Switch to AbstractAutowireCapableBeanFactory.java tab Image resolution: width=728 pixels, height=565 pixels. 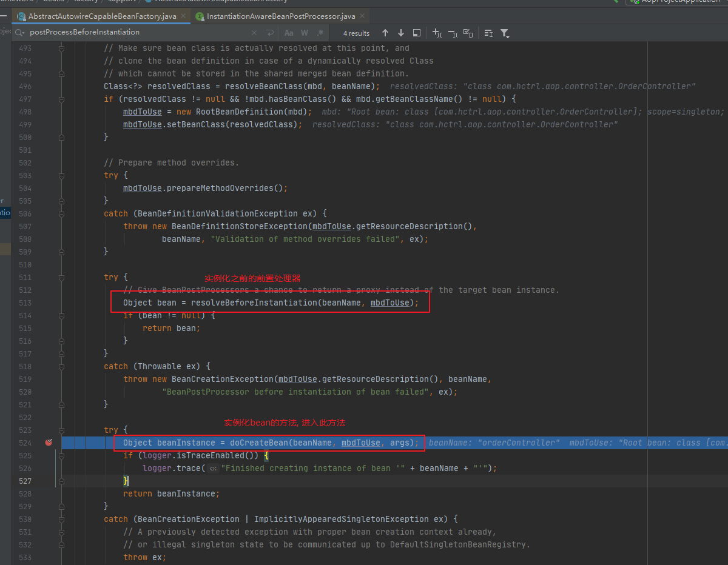[x=102, y=16]
